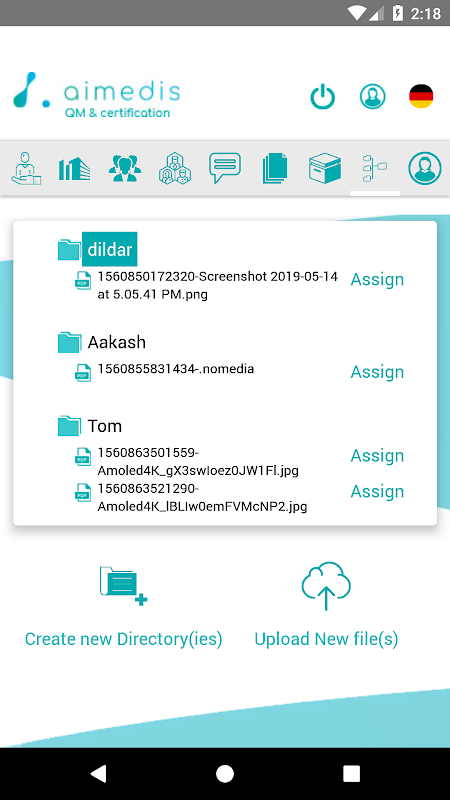450x800 pixels.
Task: Click the dildar folder icon
Action: coord(69,250)
